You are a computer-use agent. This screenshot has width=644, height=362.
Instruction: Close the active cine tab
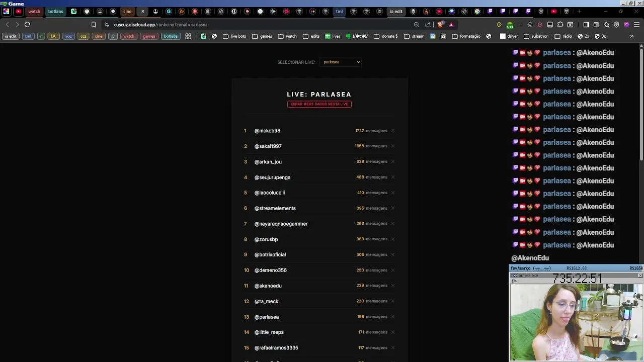(143, 12)
